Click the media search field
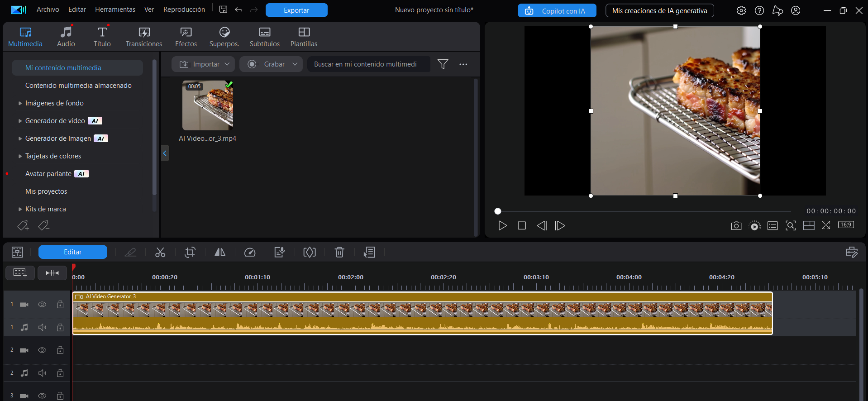Viewport: 868px width, 401px height. [368, 64]
